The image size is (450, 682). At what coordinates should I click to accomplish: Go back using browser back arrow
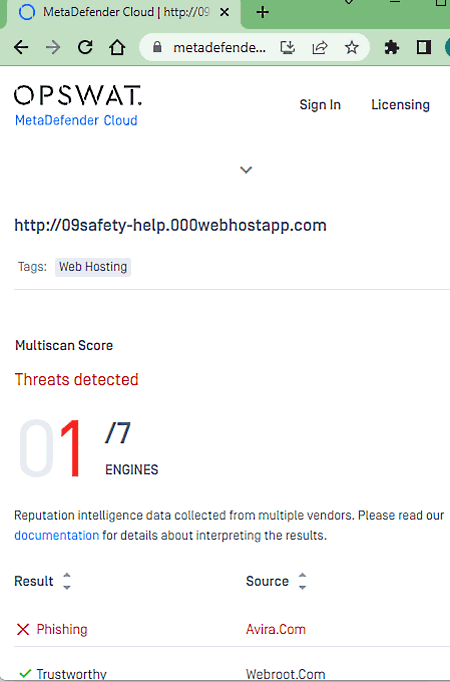tap(21, 47)
